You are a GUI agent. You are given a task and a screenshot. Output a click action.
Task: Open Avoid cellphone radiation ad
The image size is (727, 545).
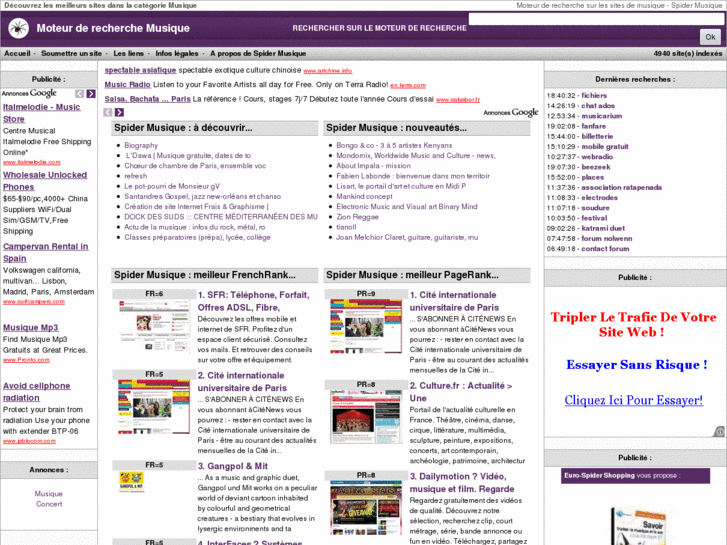[37, 392]
